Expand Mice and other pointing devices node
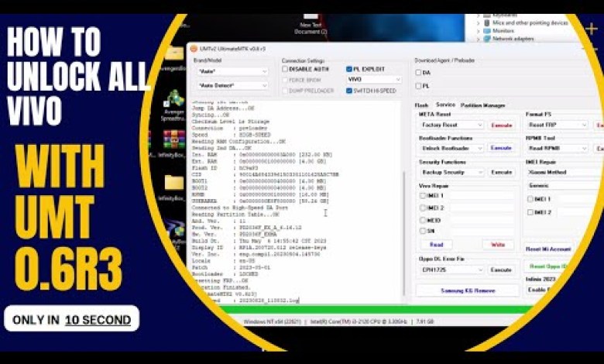Screen dimensions: 604x364 (x=479, y=23)
